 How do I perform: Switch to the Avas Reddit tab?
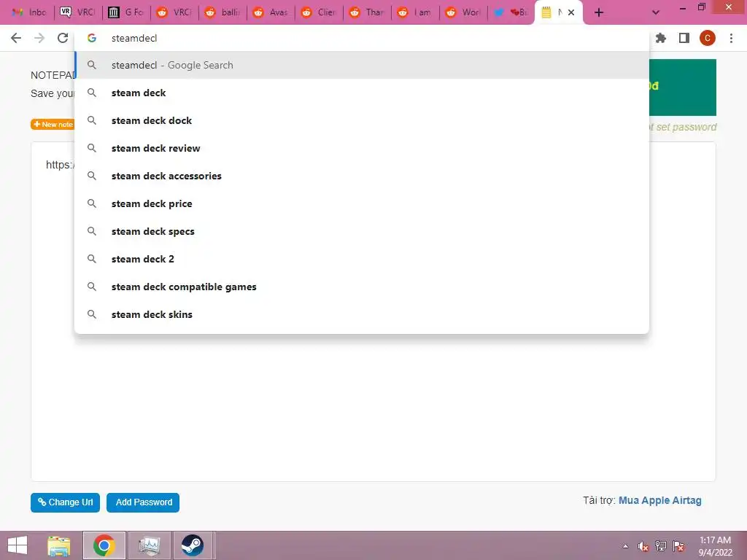(x=271, y=12)
